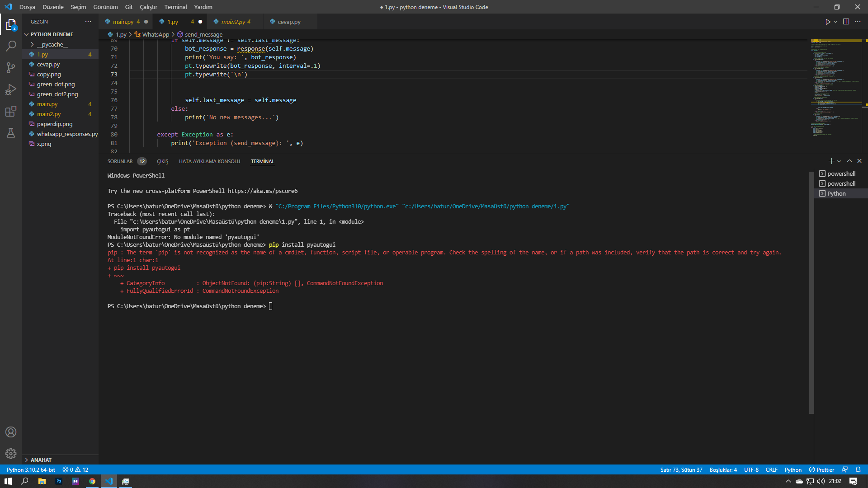Open the Manage gear icon
868x488 pixels.
(x=11, y=454)
